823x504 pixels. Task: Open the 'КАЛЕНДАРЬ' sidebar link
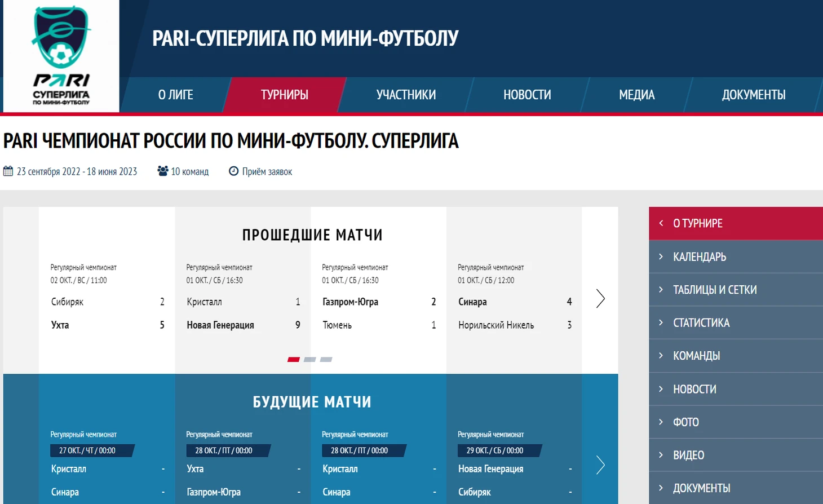pos(700,257)
